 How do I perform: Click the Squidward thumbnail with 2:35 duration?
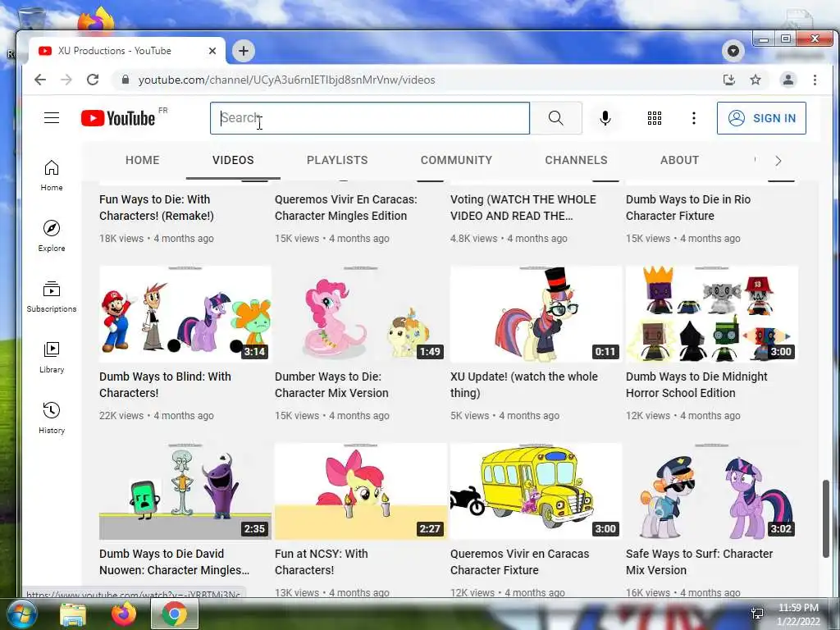point(185,491)
